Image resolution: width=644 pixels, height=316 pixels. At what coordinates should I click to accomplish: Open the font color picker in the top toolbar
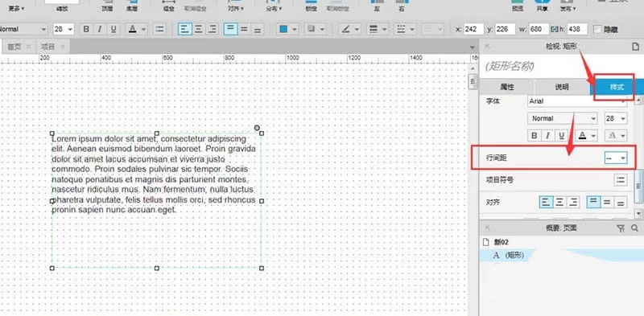click(x=137, y=29)
